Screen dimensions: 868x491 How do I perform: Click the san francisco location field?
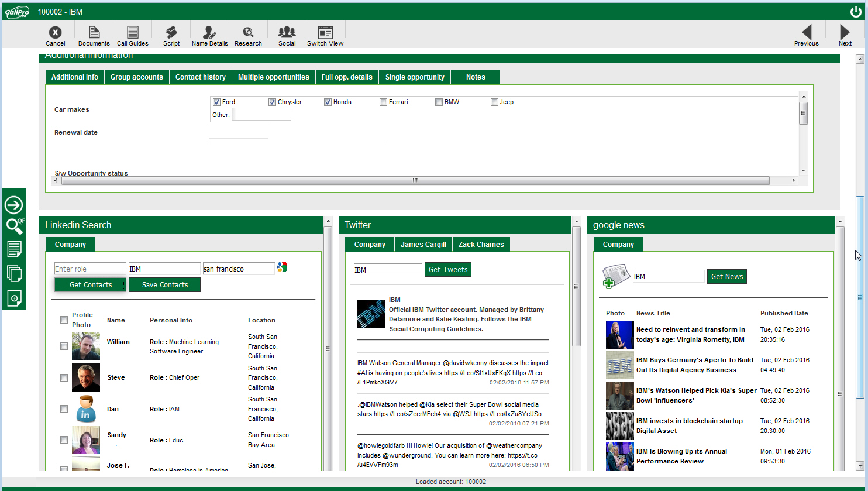[239, 269]
